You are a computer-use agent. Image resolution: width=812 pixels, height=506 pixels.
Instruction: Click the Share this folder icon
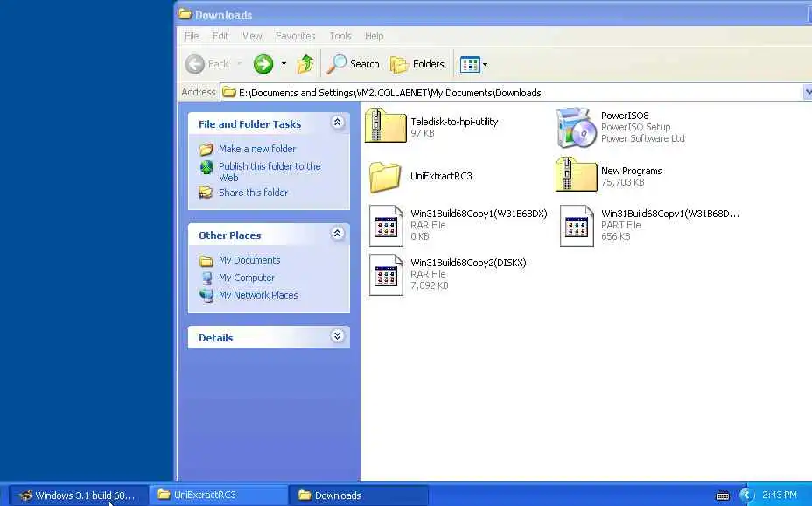tap(206, 193)
